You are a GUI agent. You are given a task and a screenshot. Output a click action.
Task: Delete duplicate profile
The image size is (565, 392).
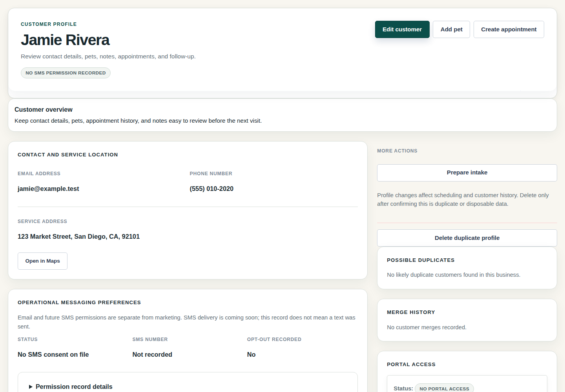coord(467,238)
